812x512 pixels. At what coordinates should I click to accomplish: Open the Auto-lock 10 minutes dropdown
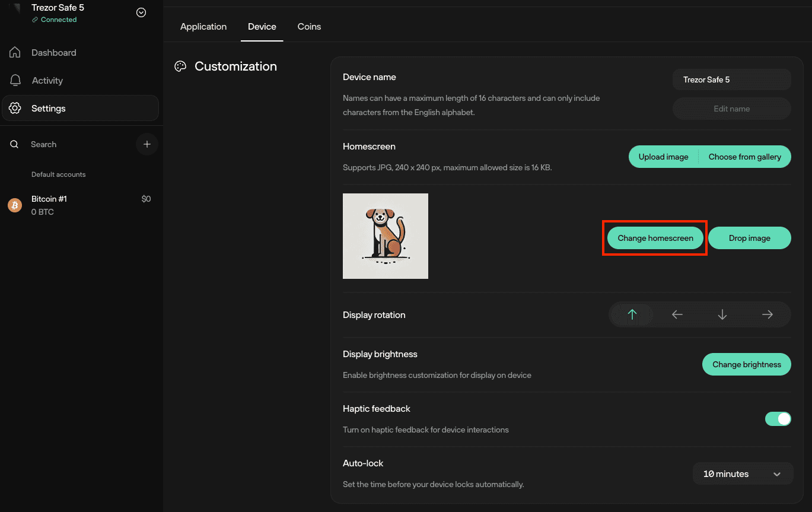pyautogui.click(x=743, y=474)
